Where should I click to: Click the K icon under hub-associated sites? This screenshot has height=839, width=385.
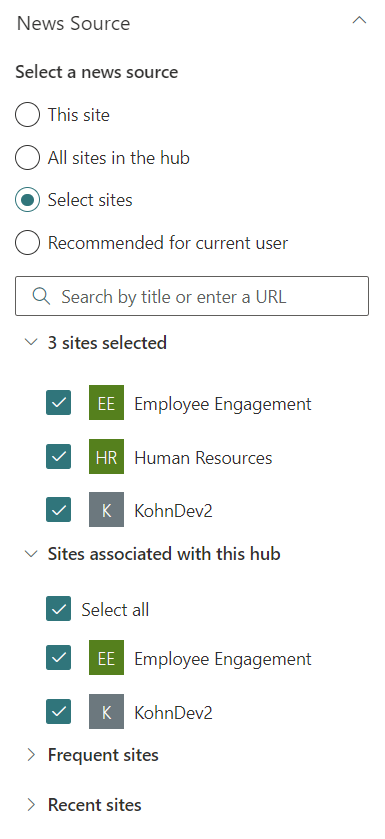[106, 712]
